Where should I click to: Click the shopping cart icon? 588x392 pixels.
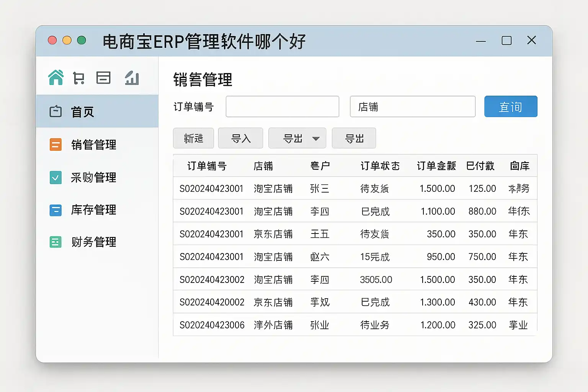point(79,78)
